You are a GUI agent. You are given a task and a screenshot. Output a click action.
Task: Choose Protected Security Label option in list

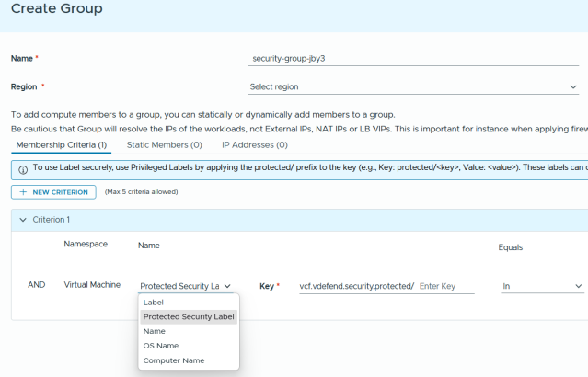189,316
